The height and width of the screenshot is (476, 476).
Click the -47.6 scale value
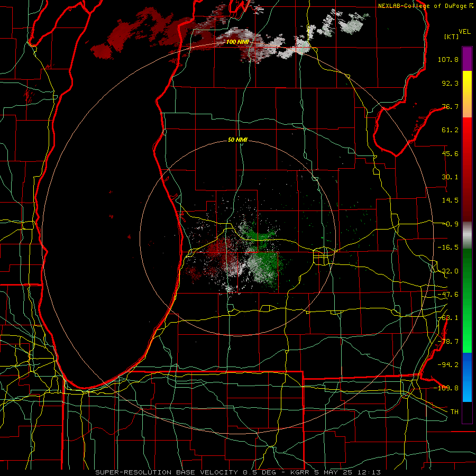[x=448, y=295]
